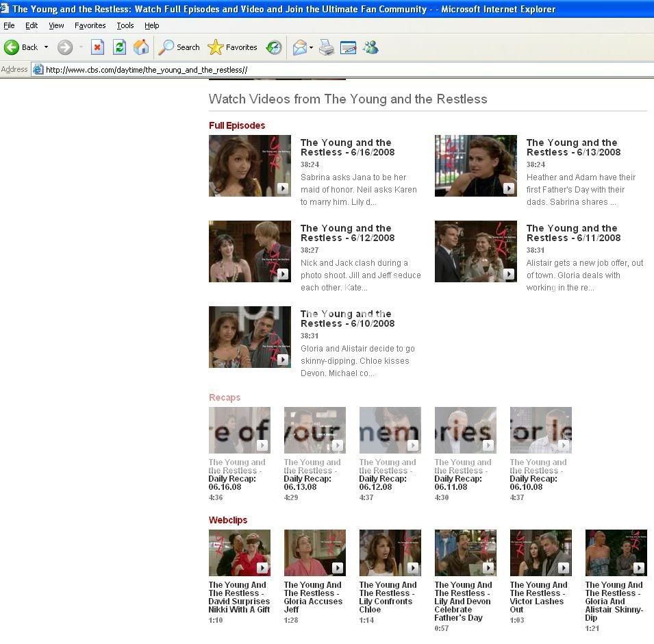Open the 6/16/2008 full episode title link
The height and width of the screenshot is (644, 654).
[347, 147]
